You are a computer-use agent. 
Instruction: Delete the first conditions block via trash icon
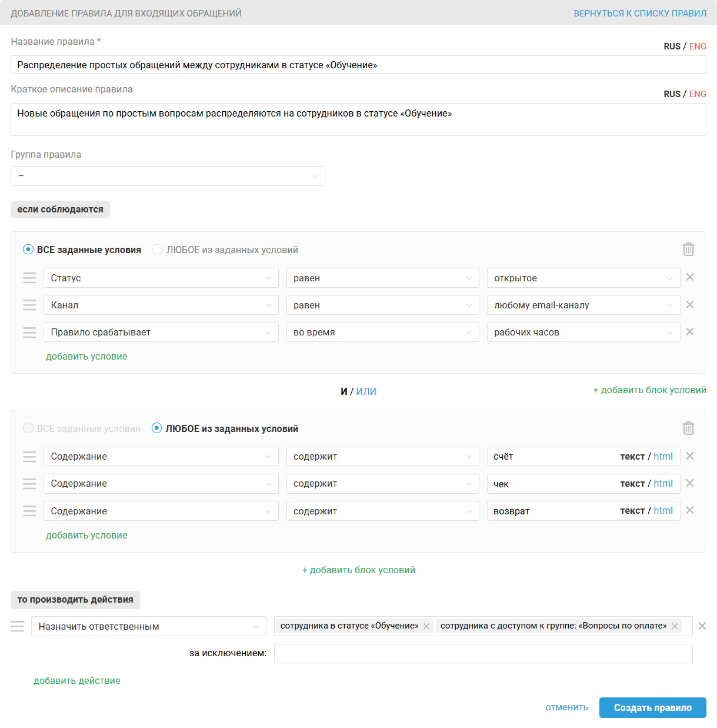[x=688, y=250]
